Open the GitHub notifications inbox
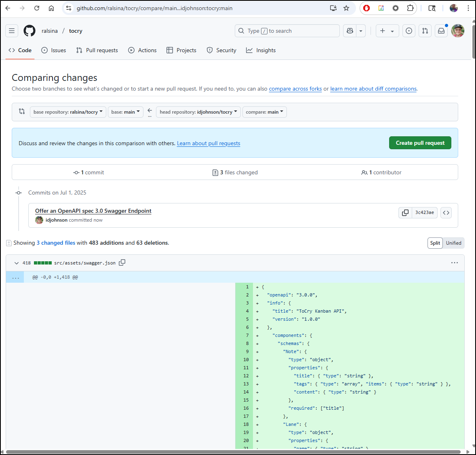The image size is (476, 455). [441, 31]
